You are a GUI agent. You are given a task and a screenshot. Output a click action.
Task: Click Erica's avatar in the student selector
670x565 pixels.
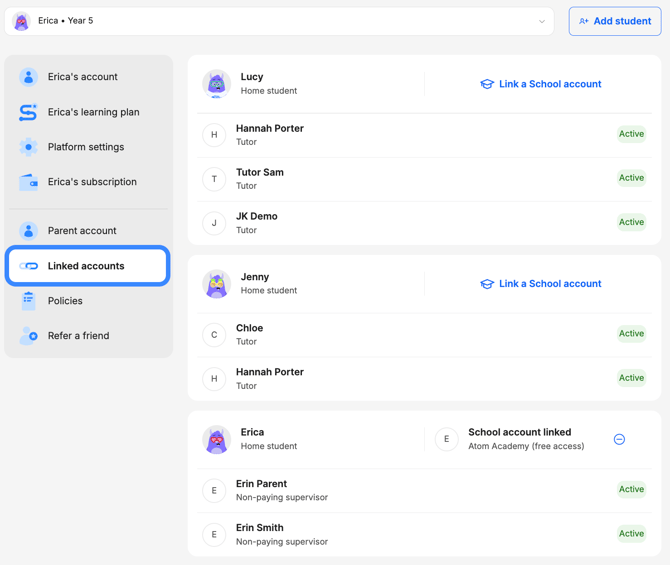(x=21, y=21)
